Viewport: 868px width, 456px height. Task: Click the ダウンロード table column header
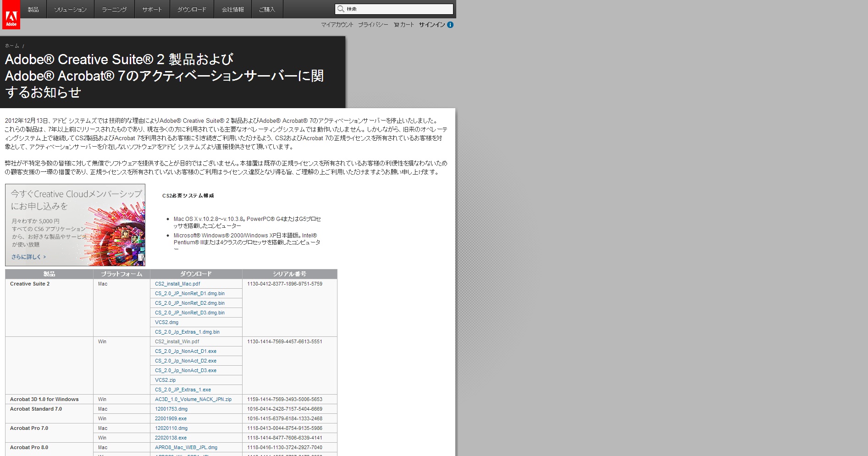click(x=196, y=274)
